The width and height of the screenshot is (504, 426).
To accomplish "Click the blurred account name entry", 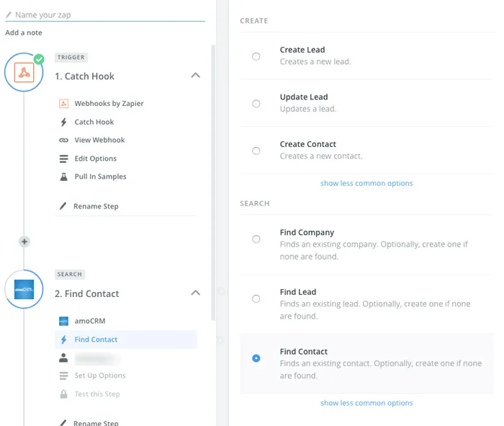I will click(x=97, y=358).
